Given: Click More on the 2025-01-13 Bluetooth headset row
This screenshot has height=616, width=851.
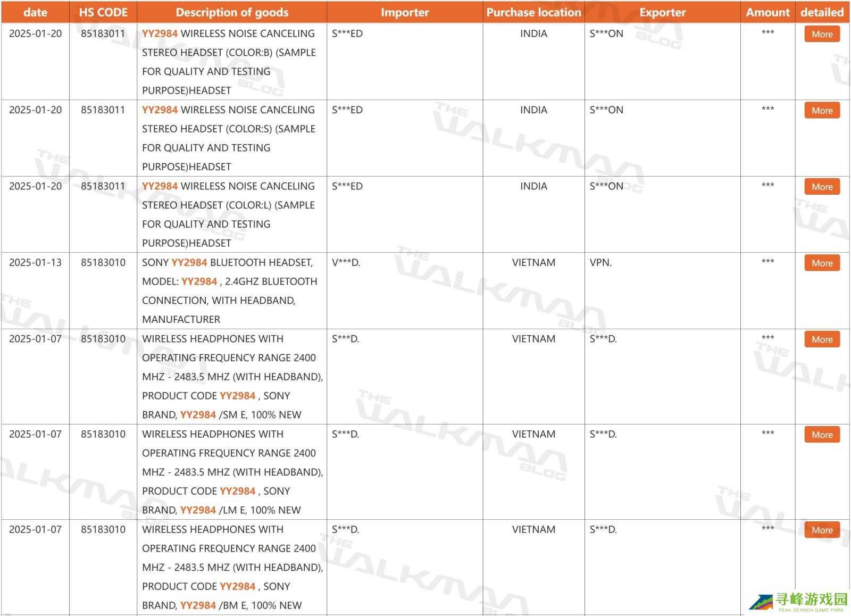Looking at the screenshot, I should tap(822, 263).
